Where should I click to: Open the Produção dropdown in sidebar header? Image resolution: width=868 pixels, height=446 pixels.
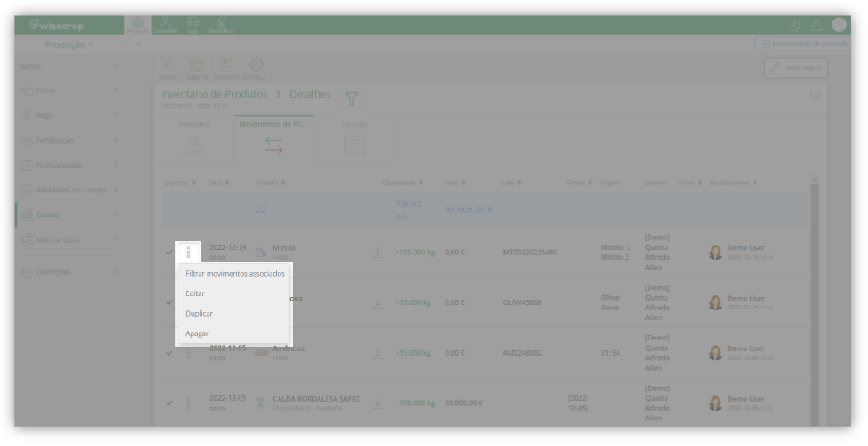pyautogui.click(x=68, y=44)
